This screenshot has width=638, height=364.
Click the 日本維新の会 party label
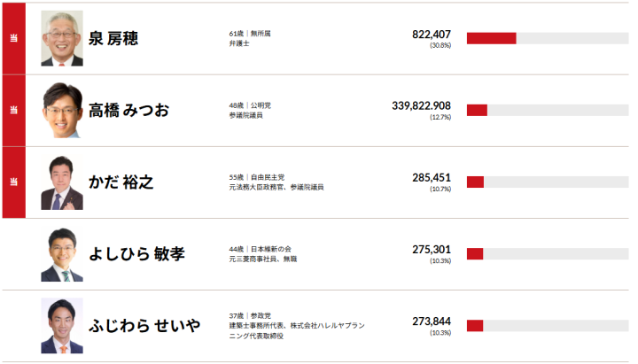pos(271,249)
